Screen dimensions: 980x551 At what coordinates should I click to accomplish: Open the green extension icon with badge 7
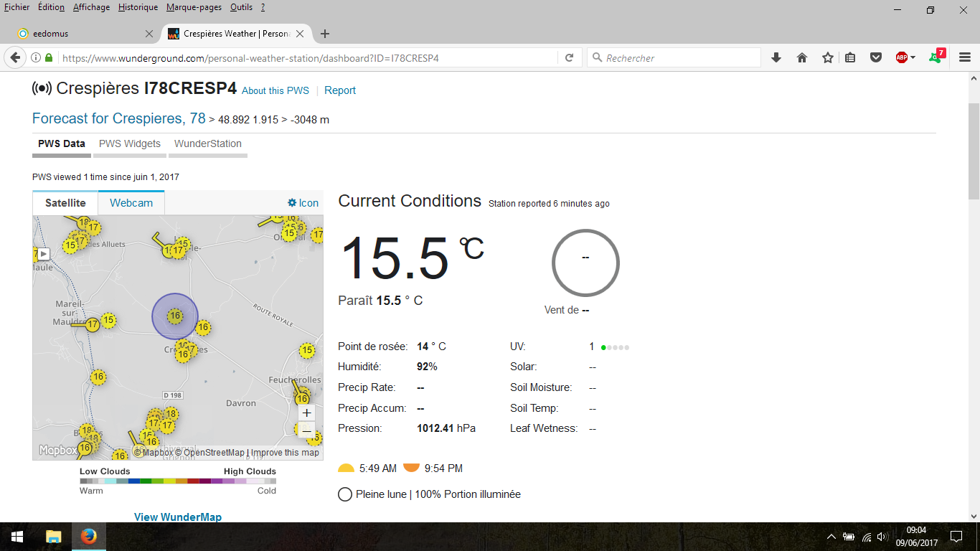click(936, 56)
